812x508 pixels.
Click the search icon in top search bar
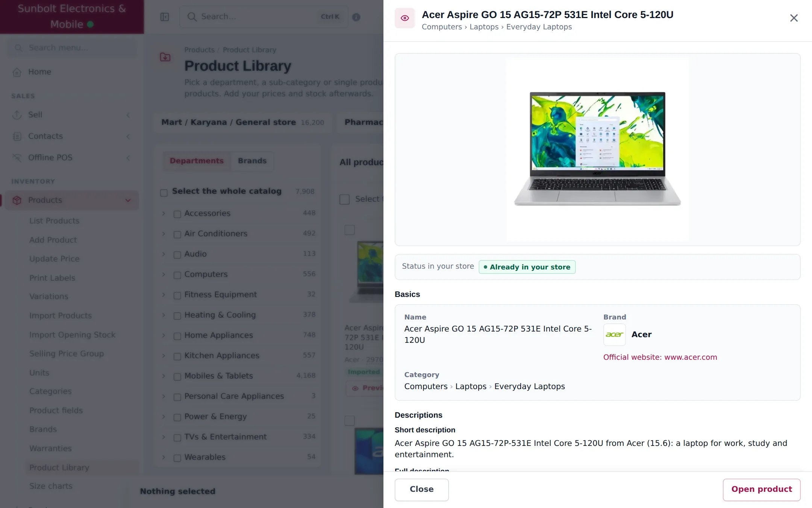192,17
